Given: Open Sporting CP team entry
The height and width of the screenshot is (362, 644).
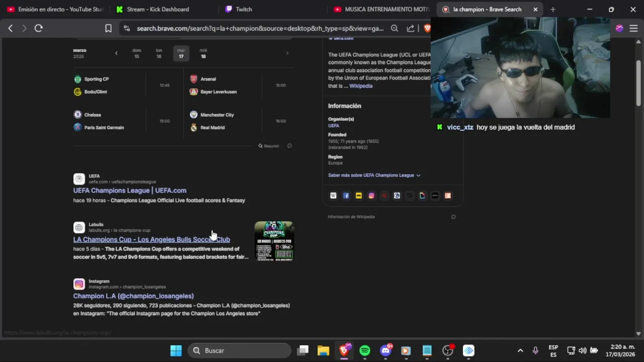Looking at the screenshot, I should click(x=91, y=79).
